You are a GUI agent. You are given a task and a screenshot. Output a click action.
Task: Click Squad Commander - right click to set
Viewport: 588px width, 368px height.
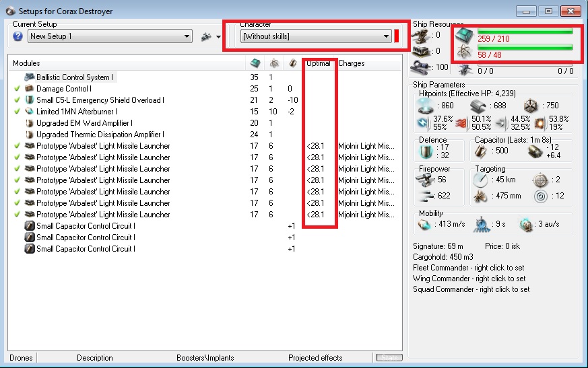click(x=471, y=289)
